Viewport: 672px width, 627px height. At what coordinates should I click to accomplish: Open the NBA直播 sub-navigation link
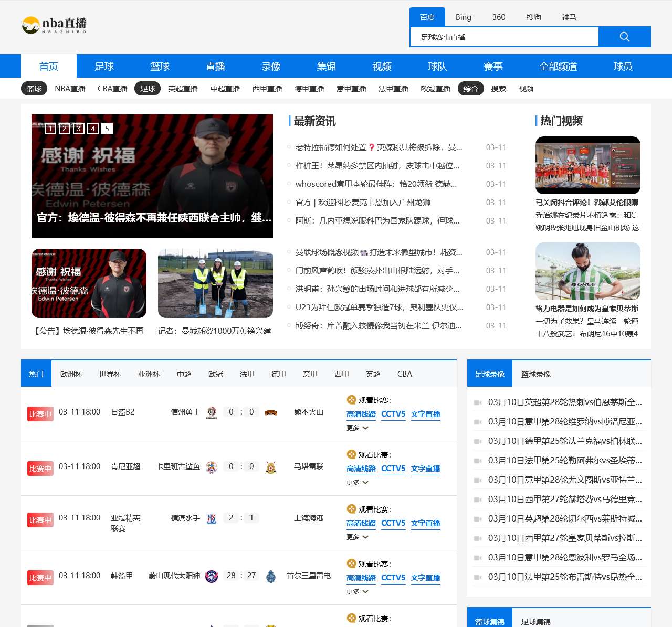point(70,89)
